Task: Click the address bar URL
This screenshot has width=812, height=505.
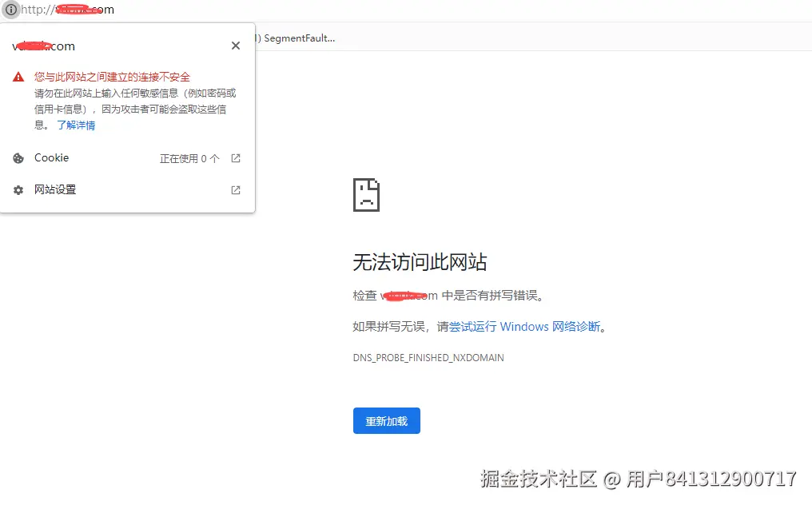Action: coord(68,10)
